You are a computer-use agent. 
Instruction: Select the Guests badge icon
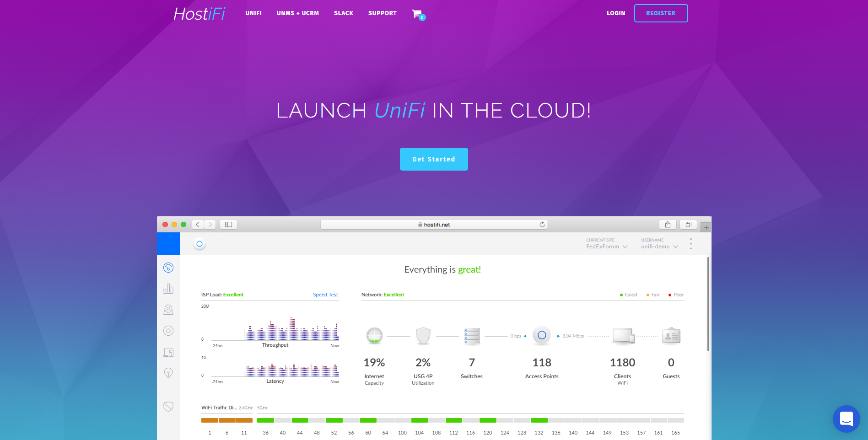tap(671, 336)
